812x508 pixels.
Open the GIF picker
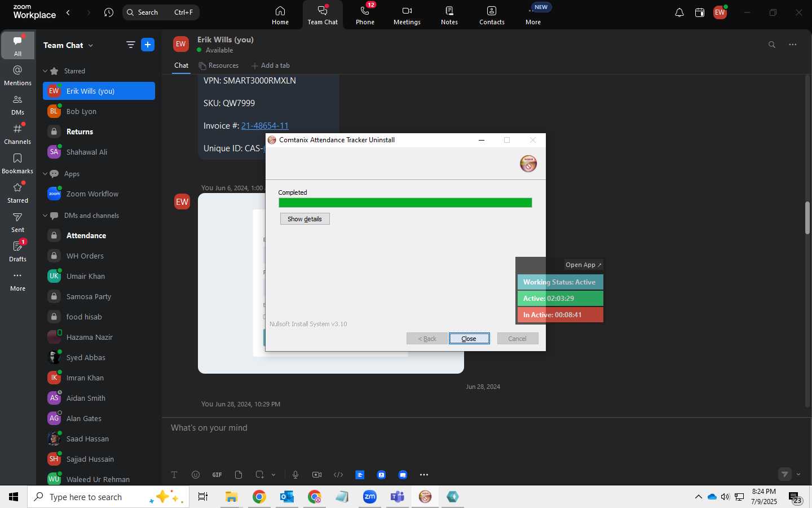coord(217,475)
